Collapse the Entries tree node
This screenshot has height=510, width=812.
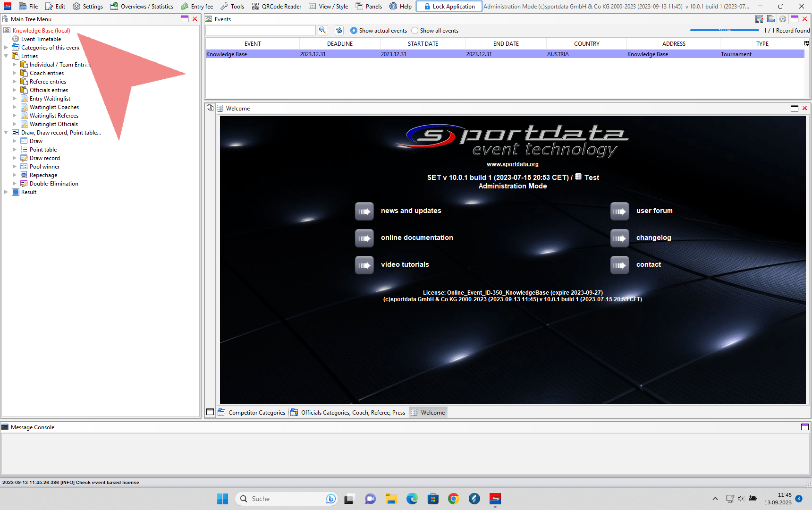[6, 56]
